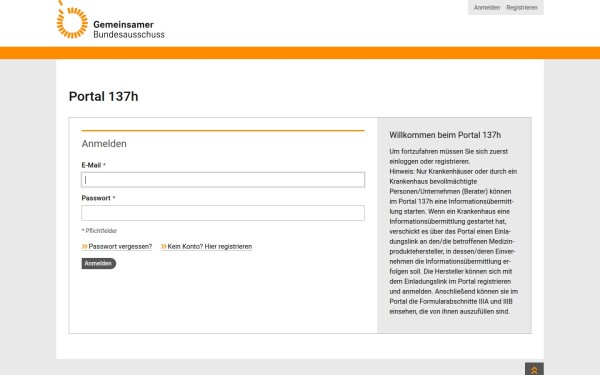Click the Portal 137h page heading

(103, 96)
